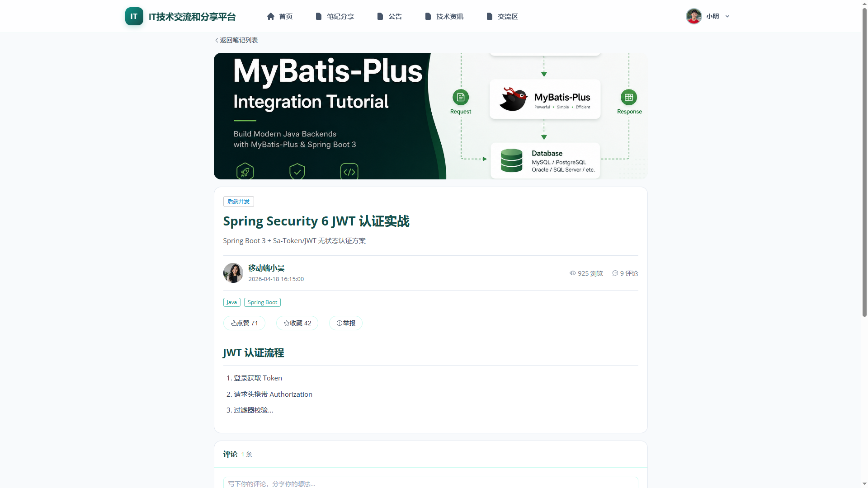Screen dimensions: 868x488
Task: Select the Spring Boot tag
Action: (x=262, y=302)
